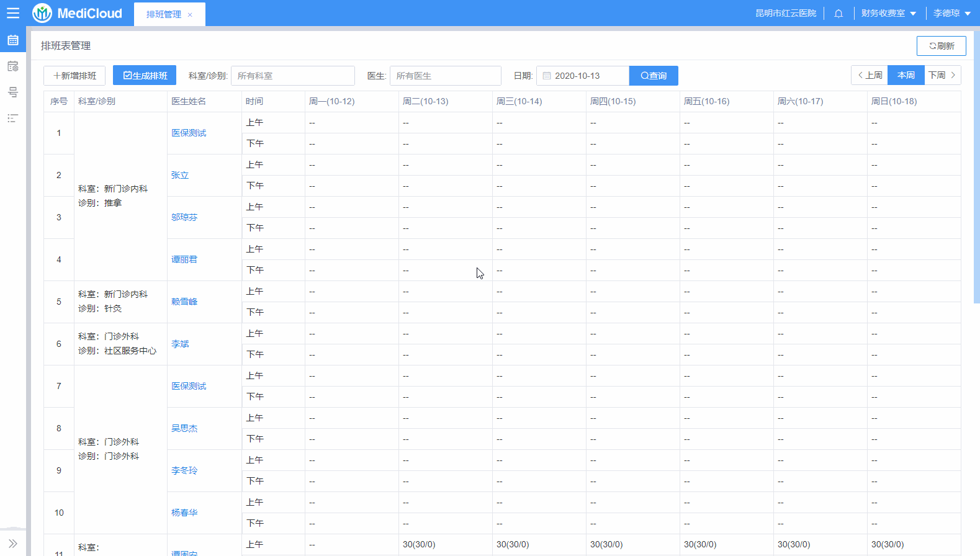980x556 pixels.
Task: Open doctor 赖雪峰 link
Action: coord(184,302)
